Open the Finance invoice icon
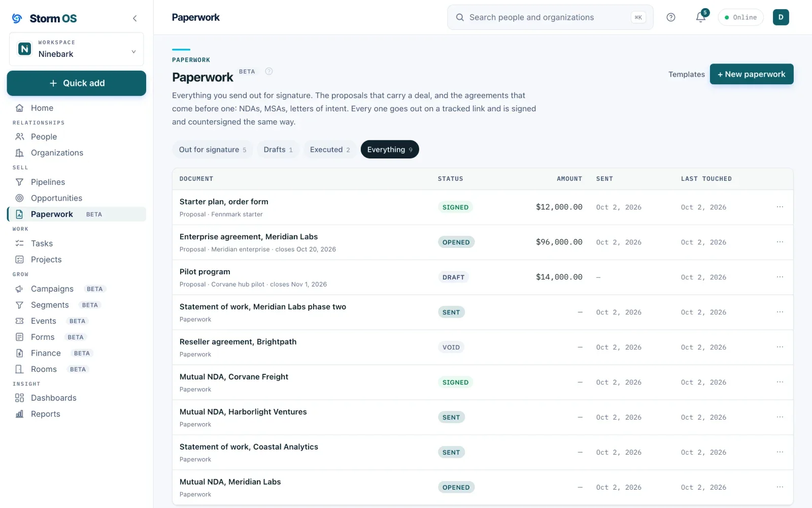 (x=19, y=353)
